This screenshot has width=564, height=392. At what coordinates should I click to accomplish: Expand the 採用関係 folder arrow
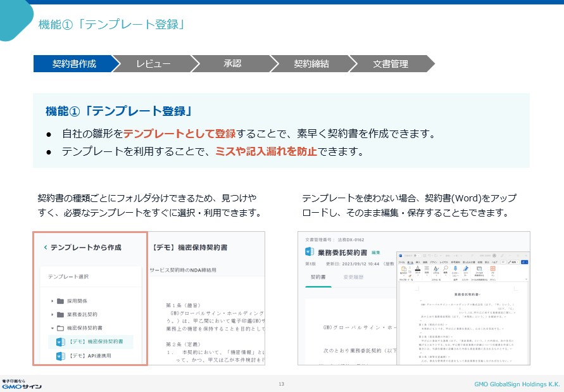(x=53, y=300)
